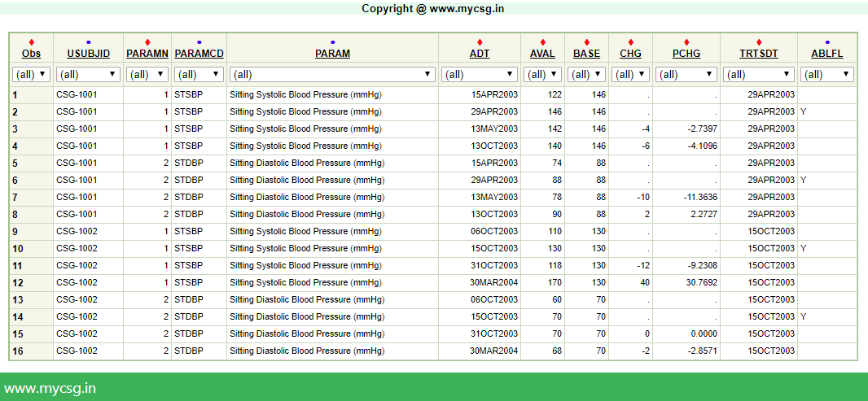Sort by the BASE column header
This screenshot has height=401, width=868.
[586, 54]
